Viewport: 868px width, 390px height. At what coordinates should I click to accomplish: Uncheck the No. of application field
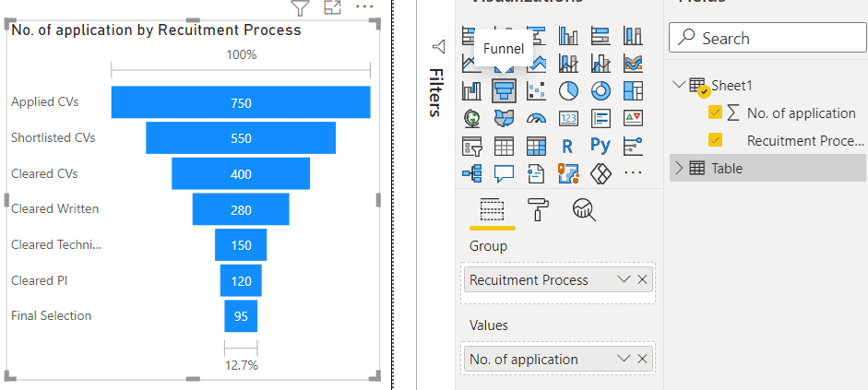coord(715,112)
